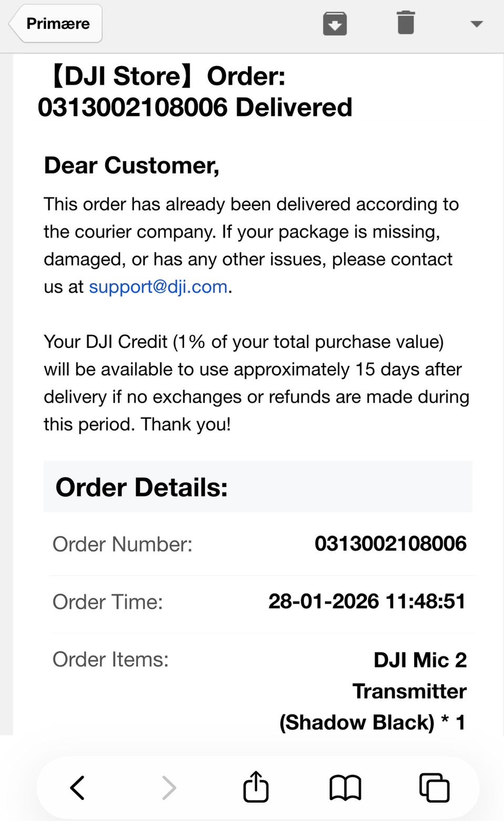Screen dimensions: 504x821
Task: Tap the 'Order Time:' label
Action: pyautogui.click(x=108, y=602)
